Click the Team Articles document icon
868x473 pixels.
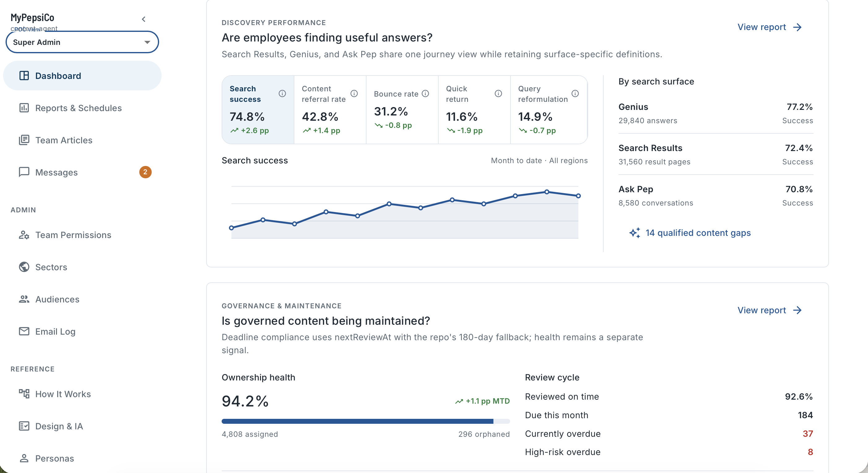click(x=24, y=140)
